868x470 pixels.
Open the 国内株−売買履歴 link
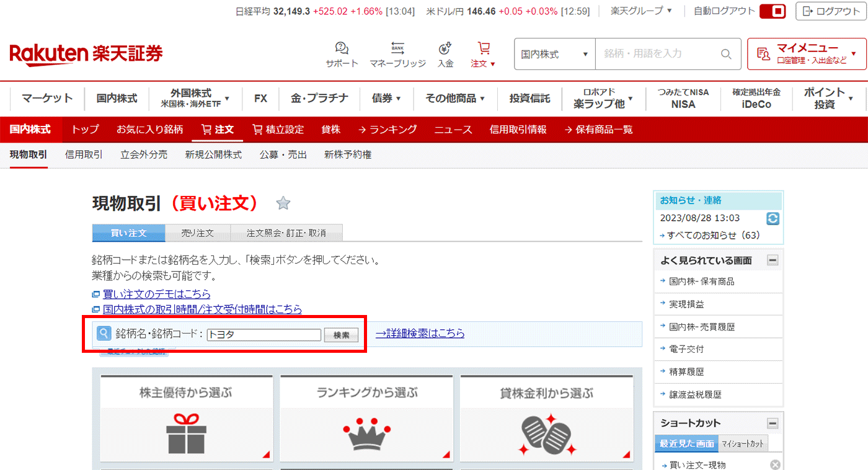point(702,327)
